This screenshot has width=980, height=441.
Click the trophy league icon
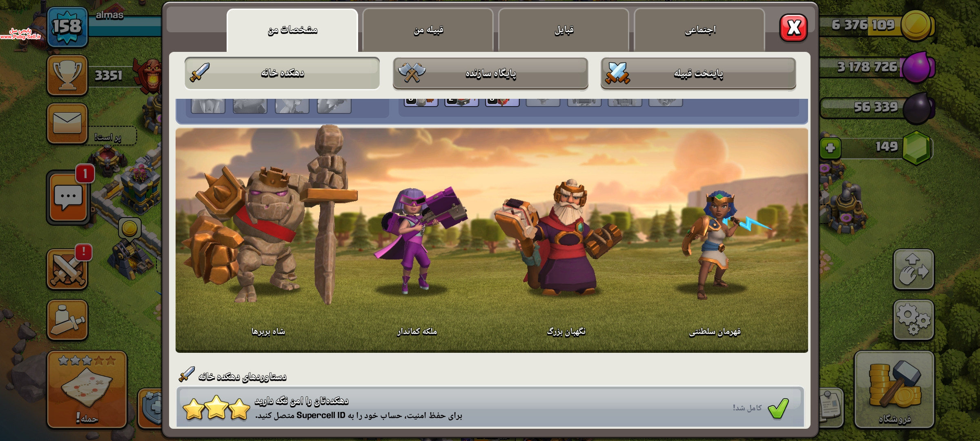click(67, 76)
